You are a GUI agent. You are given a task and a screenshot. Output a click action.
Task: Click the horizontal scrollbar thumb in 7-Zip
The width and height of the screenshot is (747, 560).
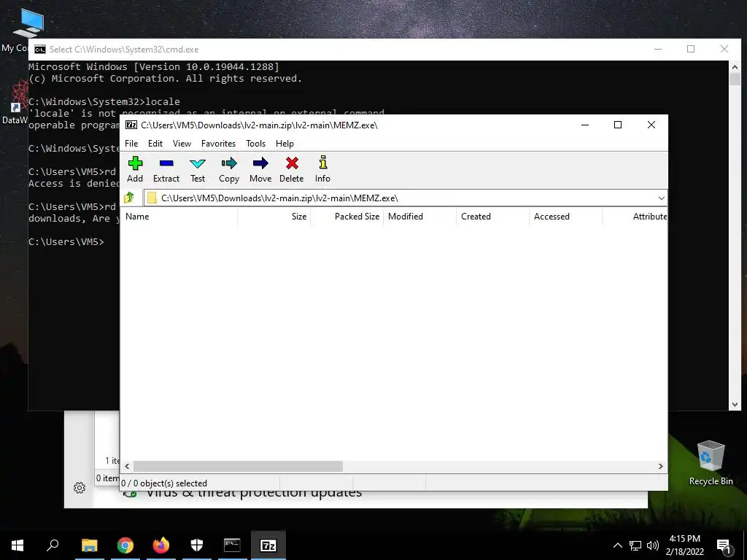tap(238, 466)
